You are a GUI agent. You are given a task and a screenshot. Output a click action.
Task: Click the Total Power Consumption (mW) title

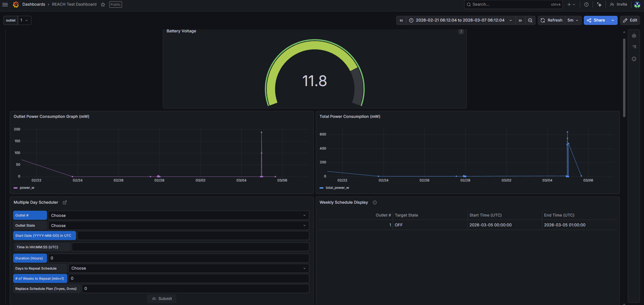[350, 117]
